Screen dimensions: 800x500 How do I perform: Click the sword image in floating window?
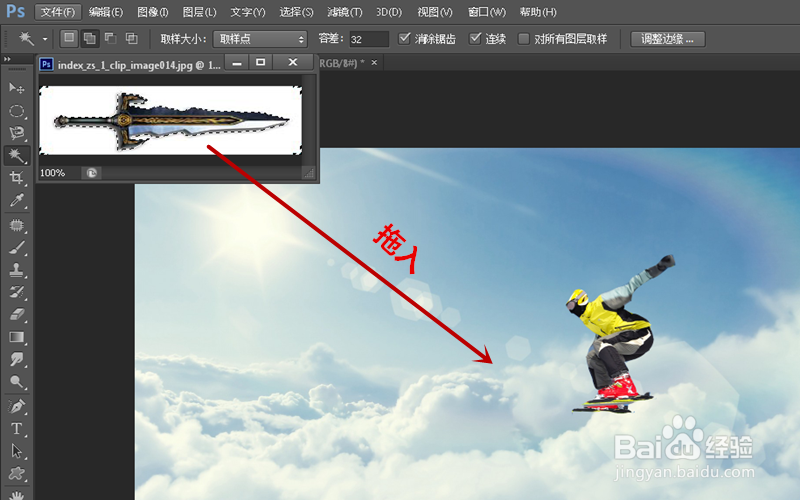pos(171,121)
